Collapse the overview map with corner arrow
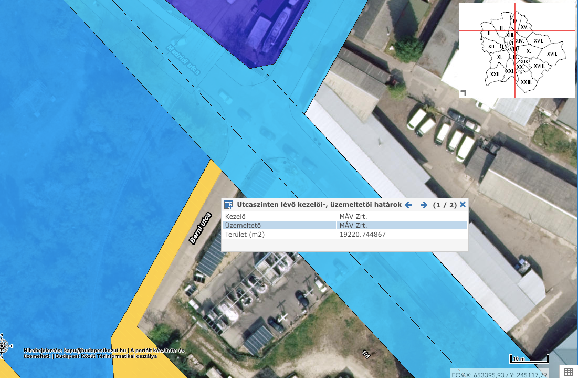 coord(464,93)
